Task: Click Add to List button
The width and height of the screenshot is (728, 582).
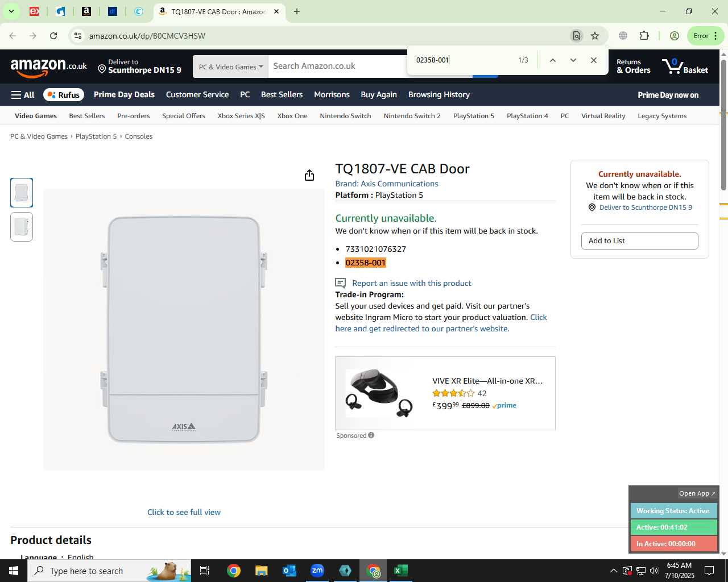Action: click(x=640, y=241)
